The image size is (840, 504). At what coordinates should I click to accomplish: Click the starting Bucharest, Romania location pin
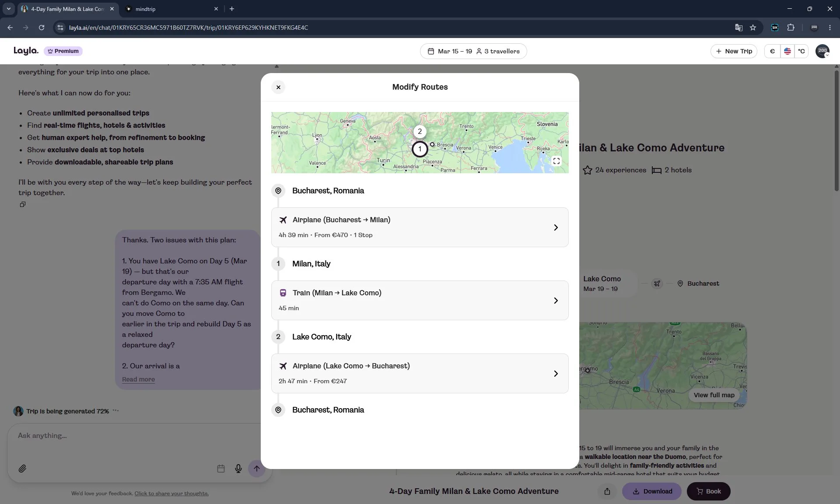coord(278,191)
